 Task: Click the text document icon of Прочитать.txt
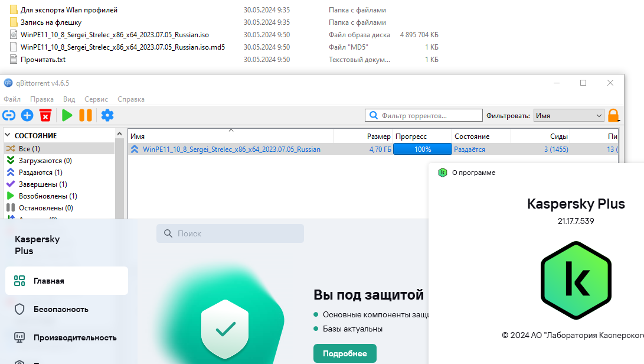[x=14, y=59]
